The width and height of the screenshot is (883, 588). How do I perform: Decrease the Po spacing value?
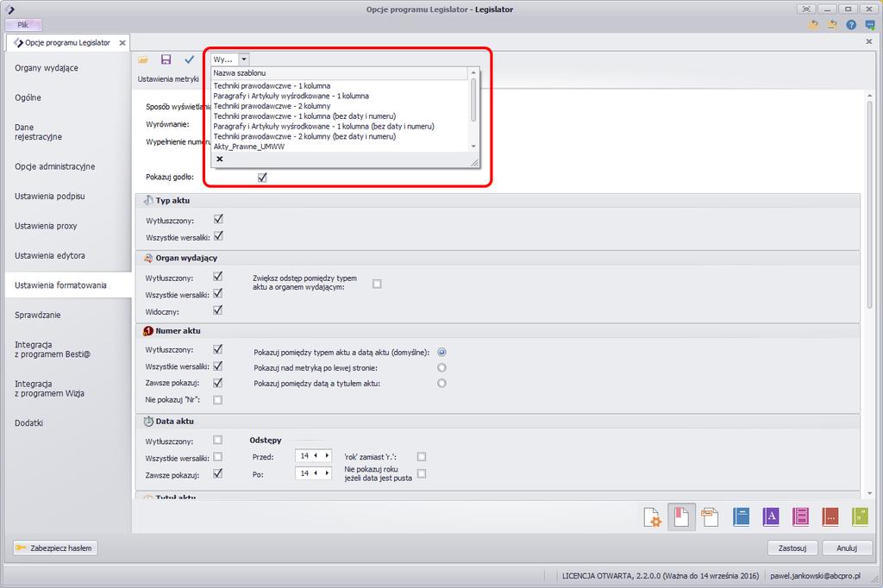point(316,473)
